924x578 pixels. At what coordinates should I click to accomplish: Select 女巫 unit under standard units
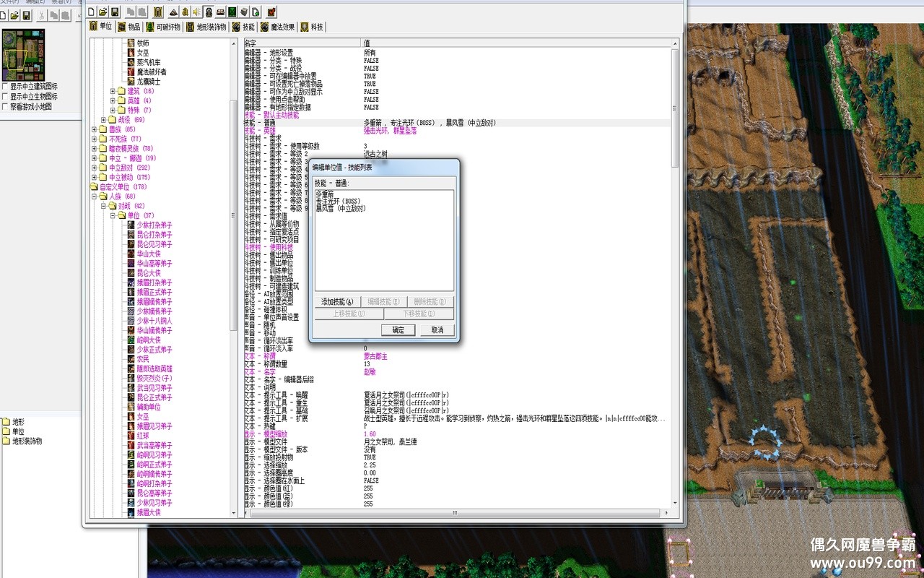(143, 53)
